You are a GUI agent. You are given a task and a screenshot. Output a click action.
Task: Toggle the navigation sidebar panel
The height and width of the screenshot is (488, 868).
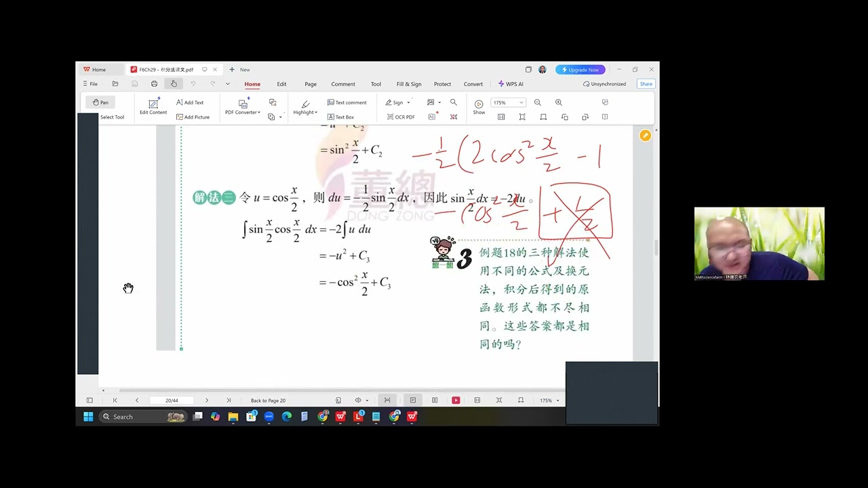[90, 401]
